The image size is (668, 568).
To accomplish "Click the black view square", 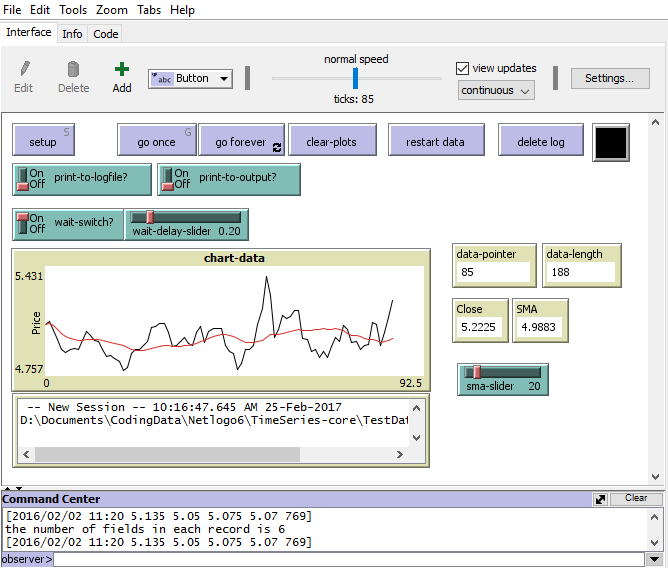I will click(x=610, y=141).
